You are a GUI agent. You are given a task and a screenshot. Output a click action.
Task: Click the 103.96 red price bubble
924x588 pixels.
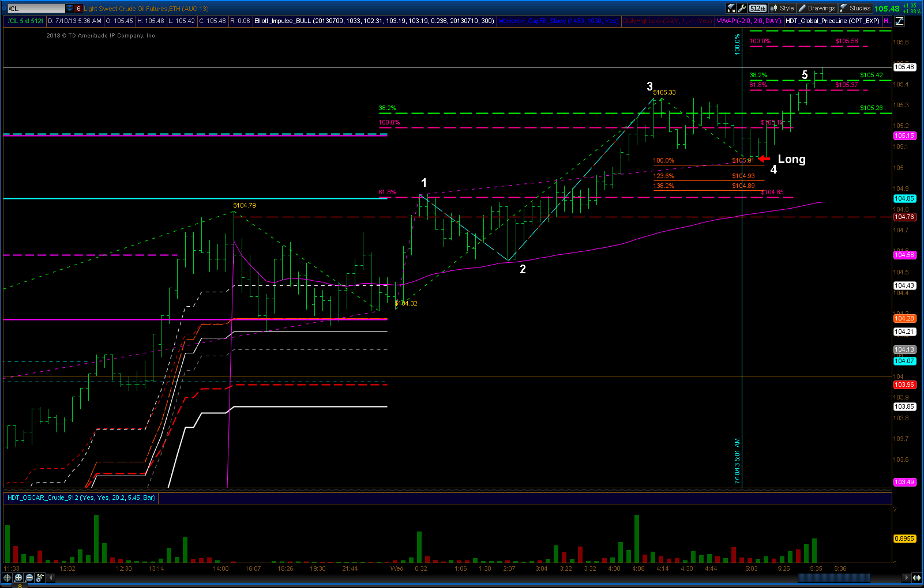pos(904,385)
